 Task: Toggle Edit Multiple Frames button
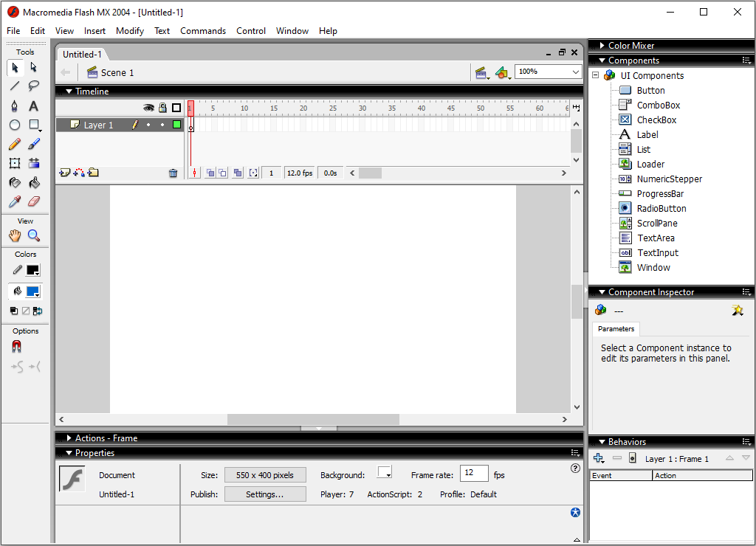pos(238,173)
